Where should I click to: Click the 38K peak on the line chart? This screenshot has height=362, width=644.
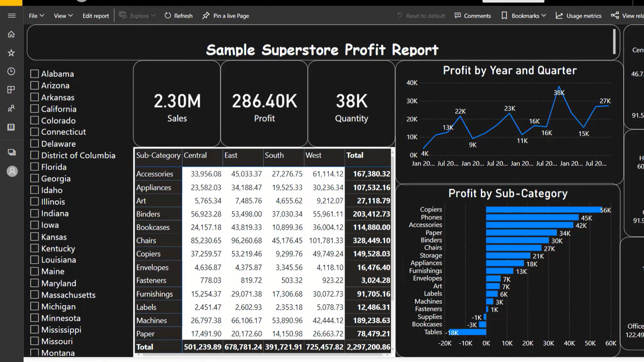click(x=559, y=87)
